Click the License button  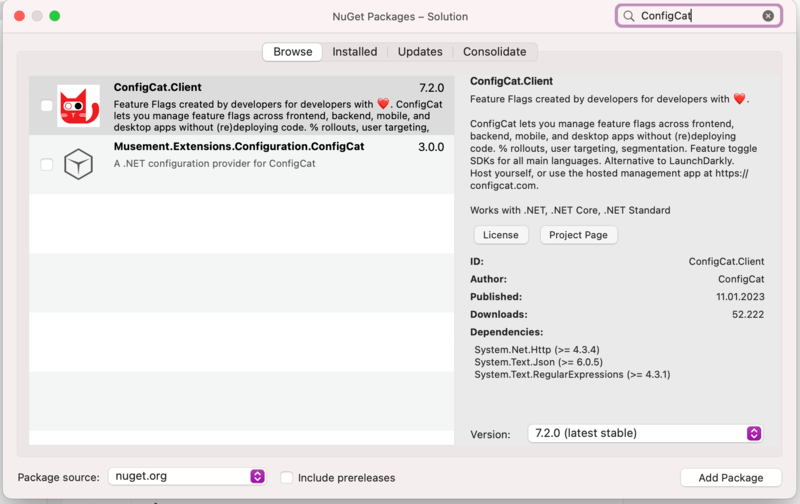point(501,235)
